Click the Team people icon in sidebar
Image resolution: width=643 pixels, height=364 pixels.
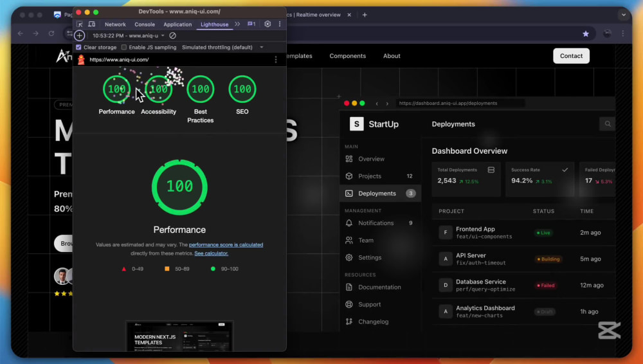[x=349, y=240]
